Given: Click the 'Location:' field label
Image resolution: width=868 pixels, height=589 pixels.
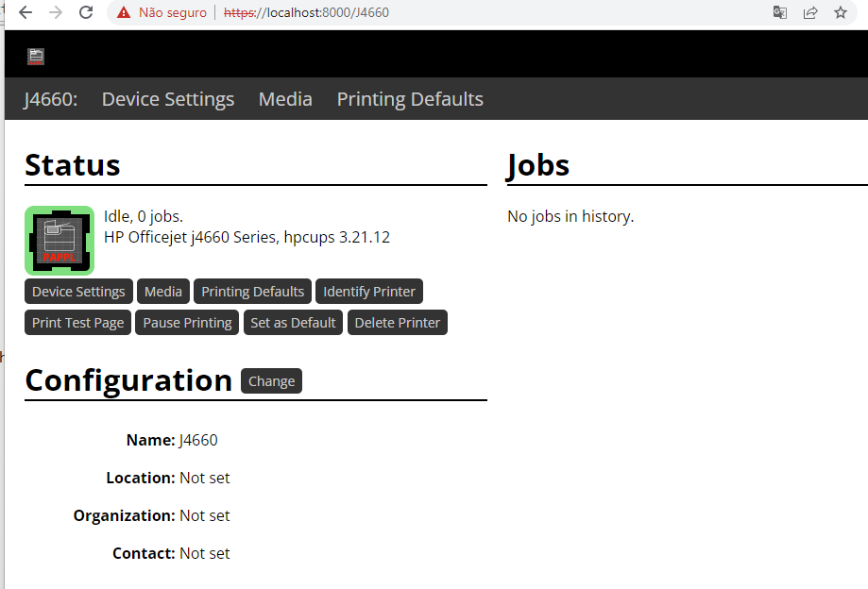Looking at the screenshot, I should pos(141,478).
